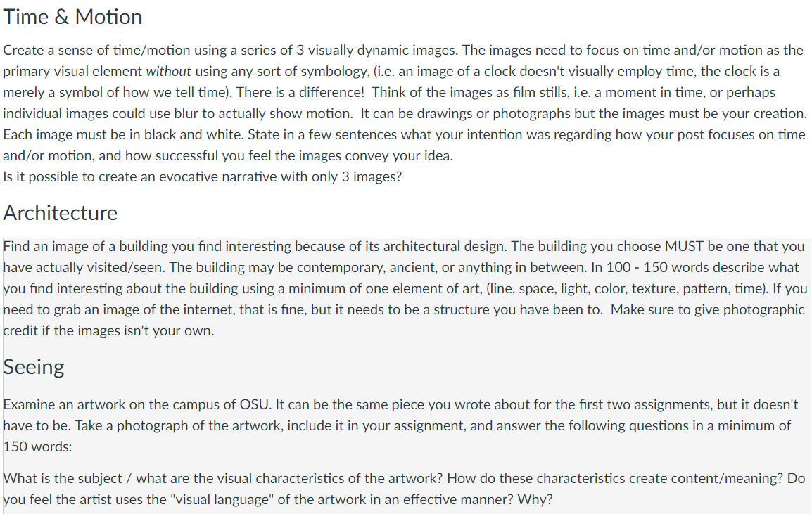The width and height of the screenshot is (812, 514).
Task: Click the Seeing paragraph starting 'Examine an artwork'
Action: tap(401, 425)
